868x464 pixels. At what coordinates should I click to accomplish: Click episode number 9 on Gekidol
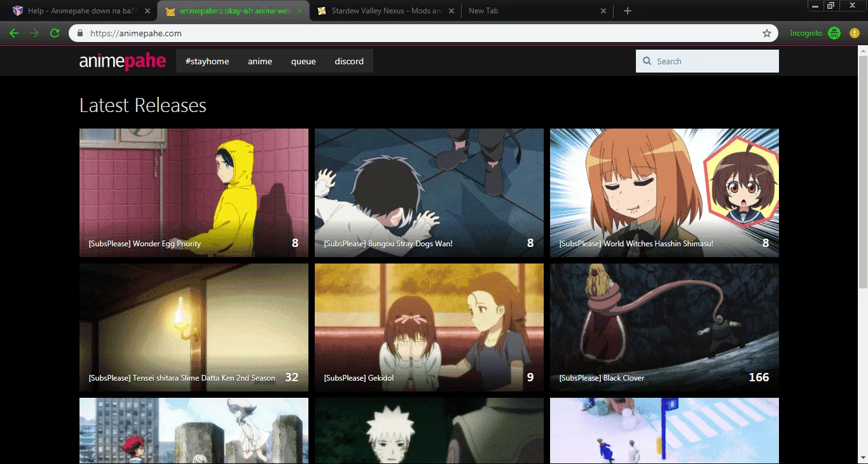click(530, 377)
